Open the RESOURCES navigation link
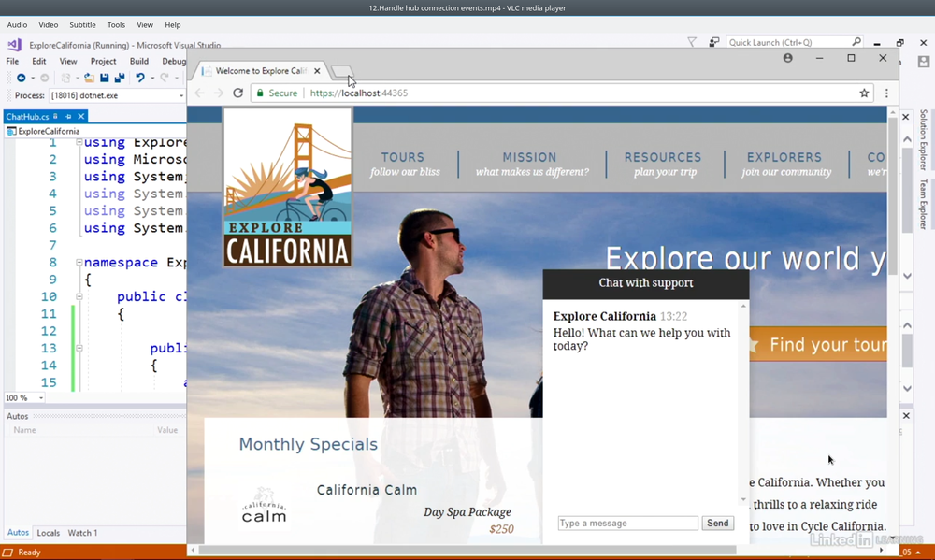 (x=664, y=164)
